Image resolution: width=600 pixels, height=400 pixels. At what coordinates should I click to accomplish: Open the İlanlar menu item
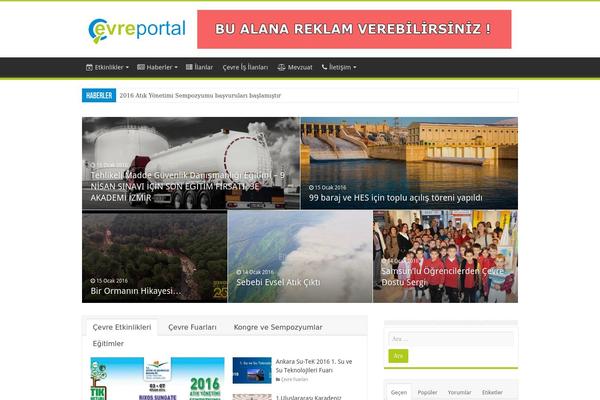click(204, 67)
